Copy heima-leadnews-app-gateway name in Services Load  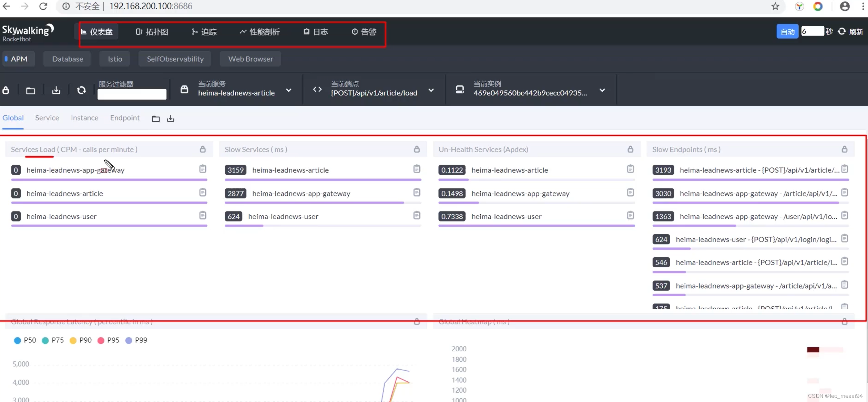coord(203,169)
